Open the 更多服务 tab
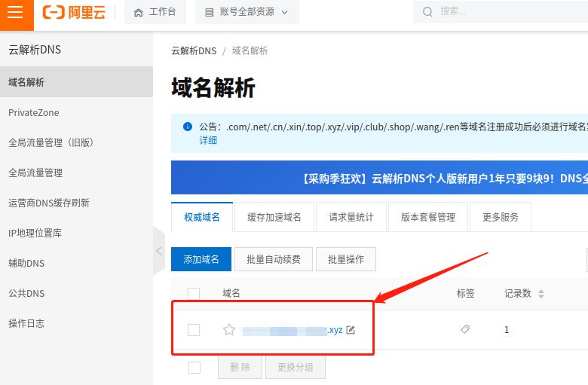 pyautogui.click(x=501, y=217)
